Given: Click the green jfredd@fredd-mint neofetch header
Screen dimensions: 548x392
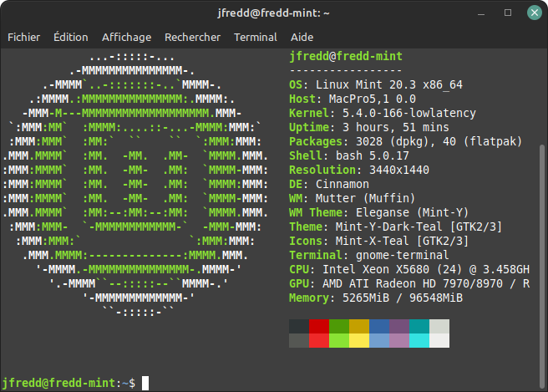Looking at the screenshot, I should (346, 56).
